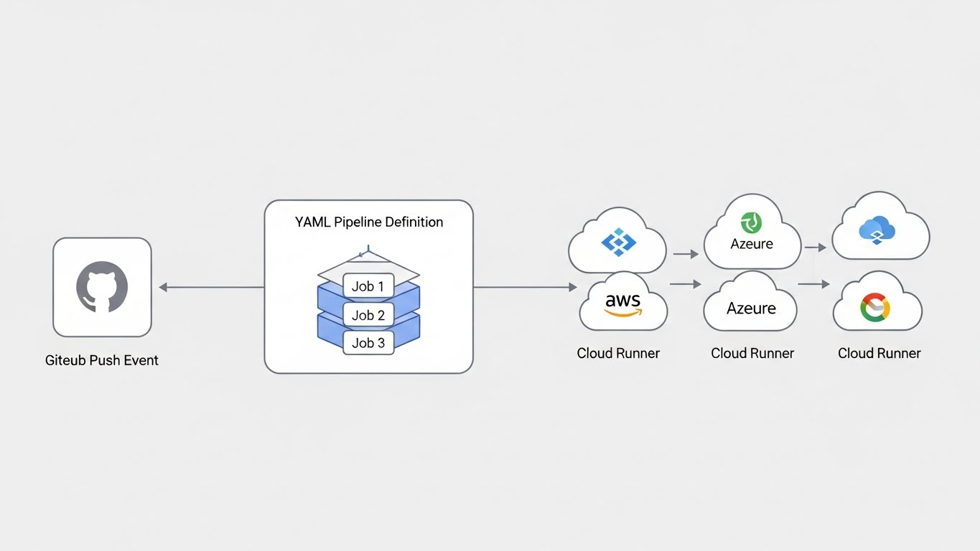Click the YAML Pipeline Definition title
The width and height of the screenshot is (980, 551).
click(x=368, y=222)
